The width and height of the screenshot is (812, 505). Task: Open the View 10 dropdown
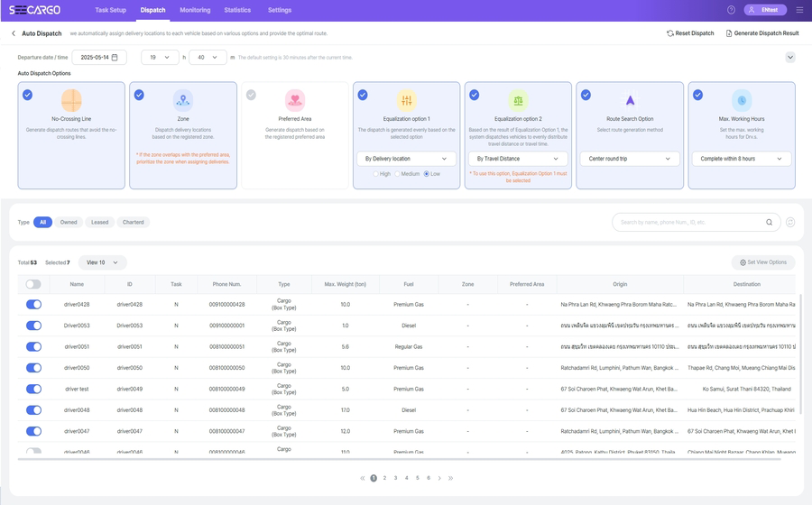click(103, 262)
